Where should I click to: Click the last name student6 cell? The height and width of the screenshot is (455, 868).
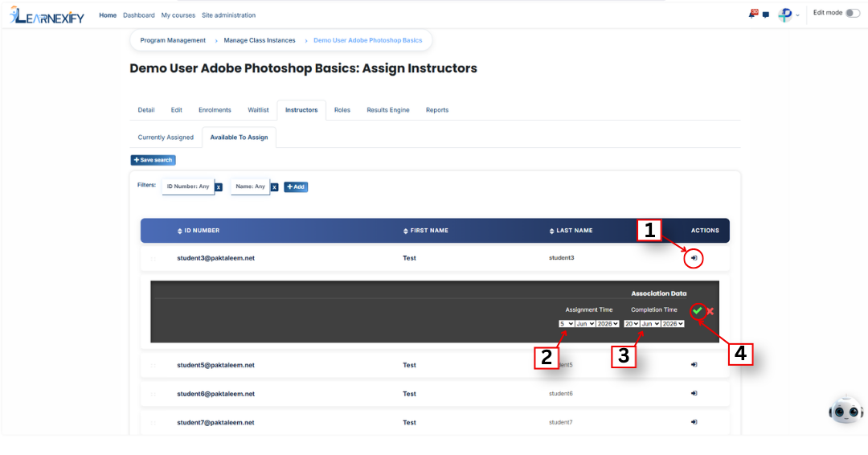(561, 394)
